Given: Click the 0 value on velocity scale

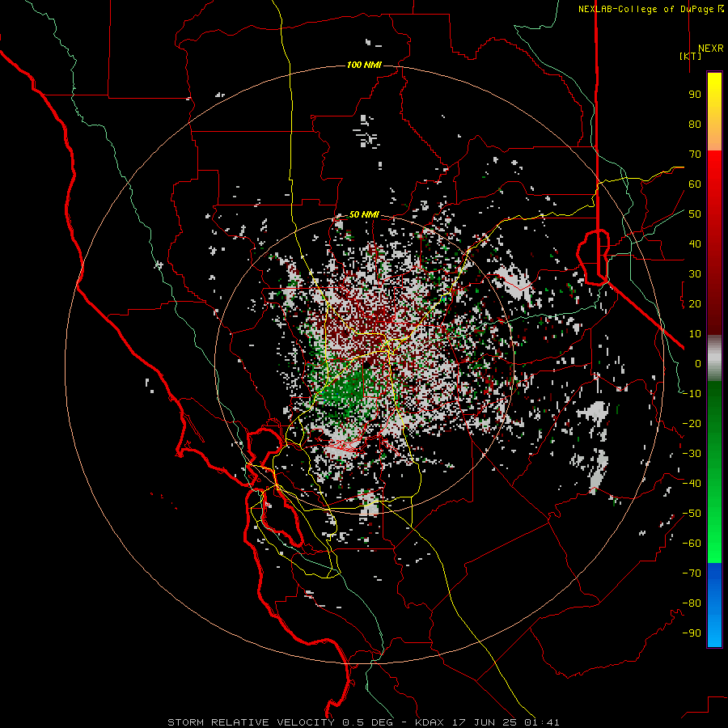Looking at the screenshot, I should pos(698,364).
